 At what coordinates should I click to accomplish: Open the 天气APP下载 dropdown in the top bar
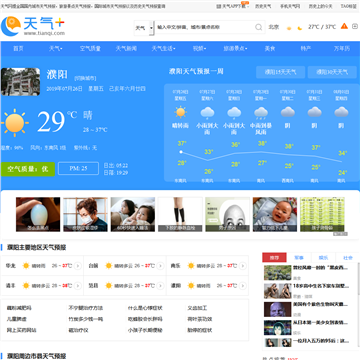233,6
